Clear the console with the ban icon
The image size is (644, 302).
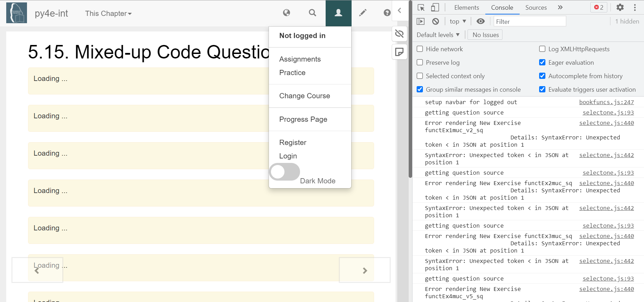[x=436, y=21]
